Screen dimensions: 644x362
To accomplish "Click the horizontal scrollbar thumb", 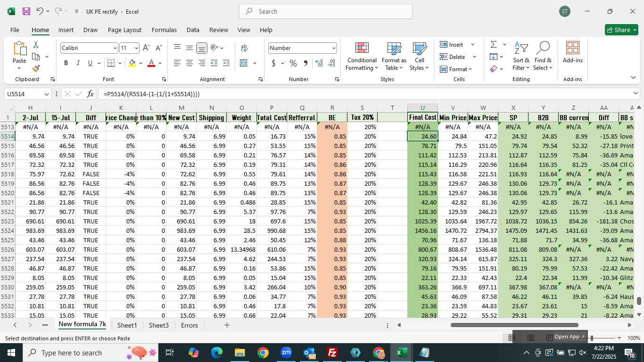I will coord(514,325).
